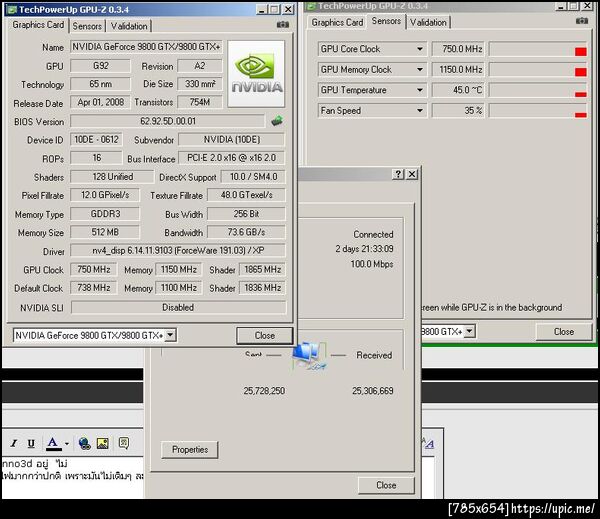Click the 750.0 MHz core clock reading

click(x=458, y=49)
